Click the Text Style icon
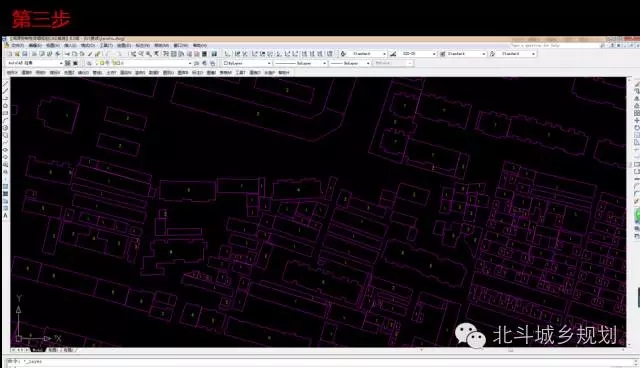Screen dimensions: 640x368 343,54
